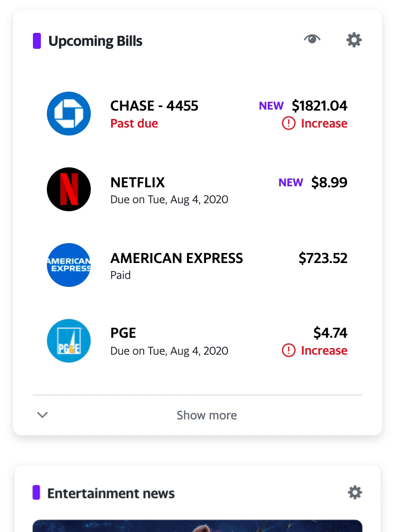Open the NETFLIX bill entry
The width and height of the screenshot is (394, 532).
[197, 189]
